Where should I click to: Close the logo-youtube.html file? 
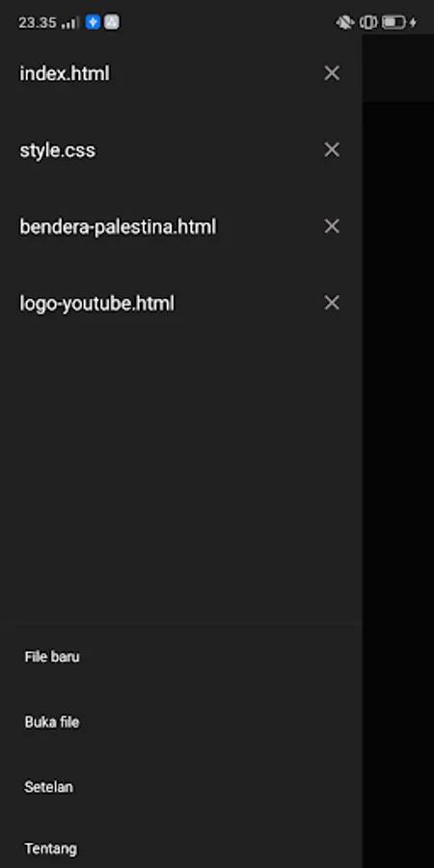pyautogui.click(x=332, y=302)
